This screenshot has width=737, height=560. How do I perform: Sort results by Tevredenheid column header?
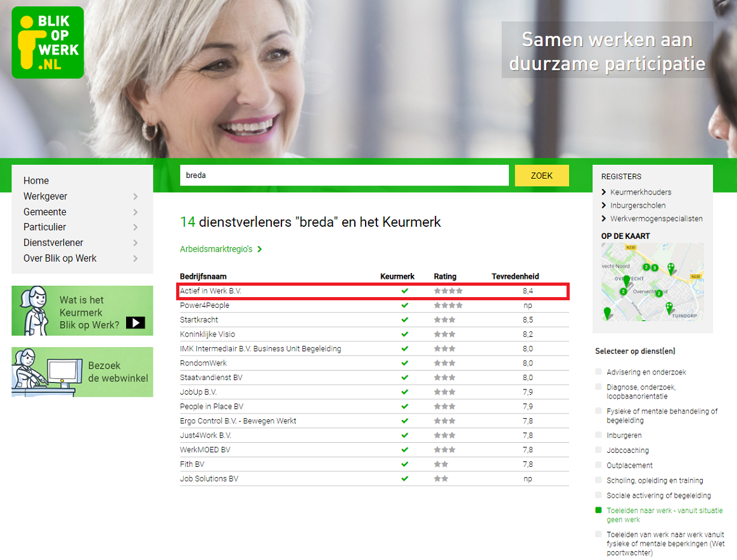click(515, 276)
